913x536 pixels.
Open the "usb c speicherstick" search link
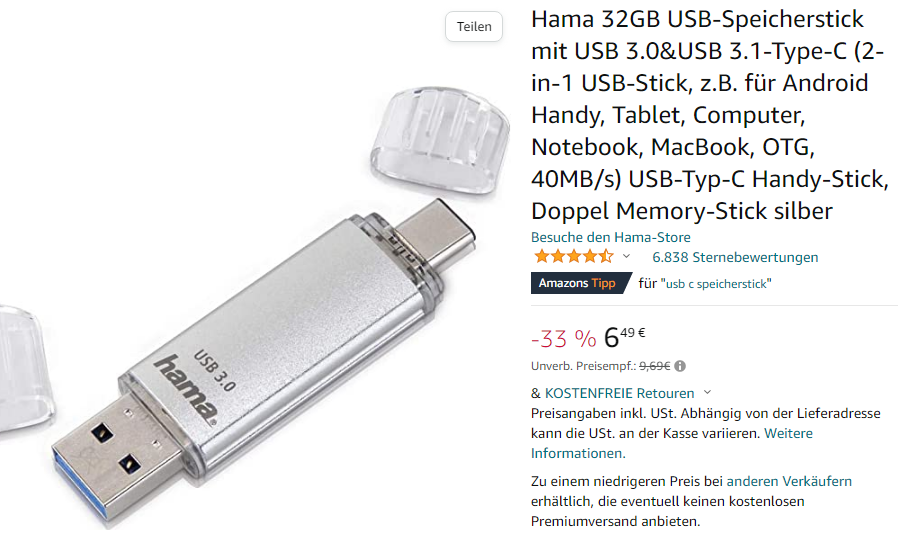716,284
